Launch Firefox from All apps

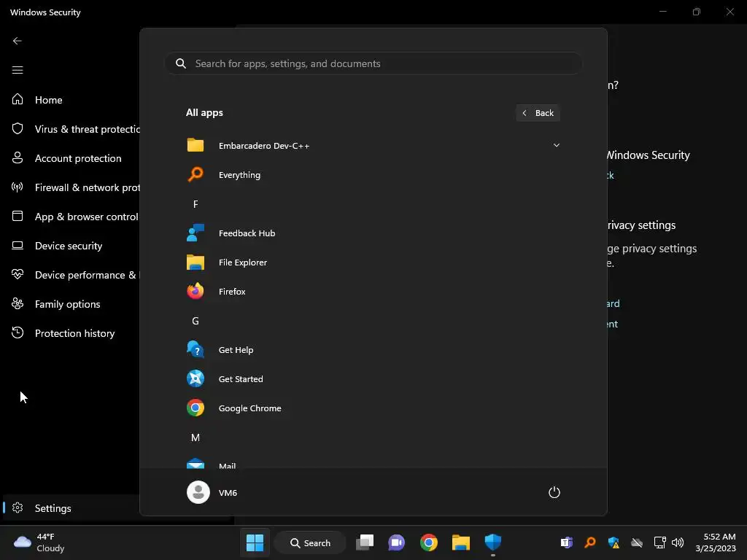[373, 292]
